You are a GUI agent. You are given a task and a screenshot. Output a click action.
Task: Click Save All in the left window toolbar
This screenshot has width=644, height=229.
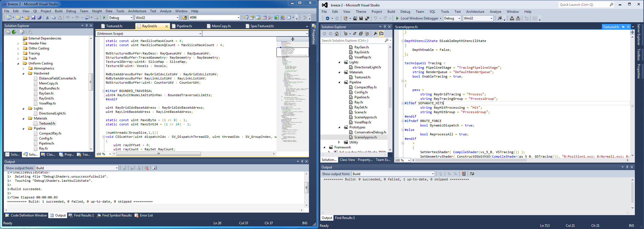click(x=39, y=18)
